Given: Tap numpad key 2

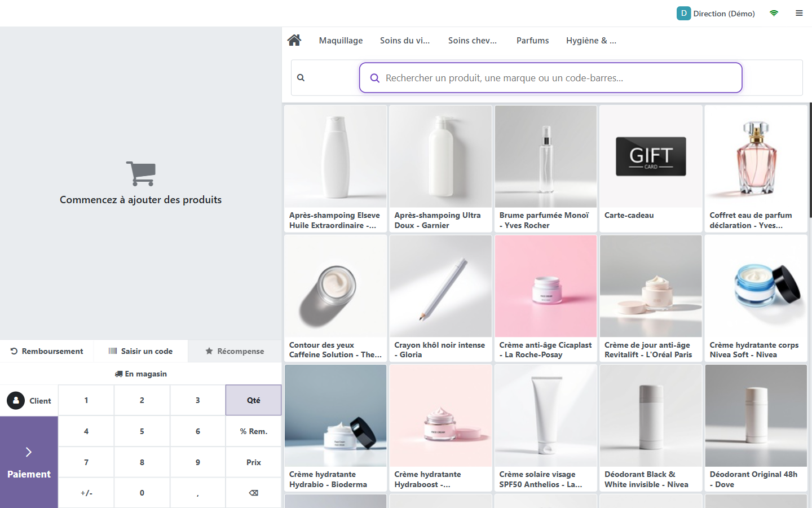Looking at the screenshot, I should point(142,400).
